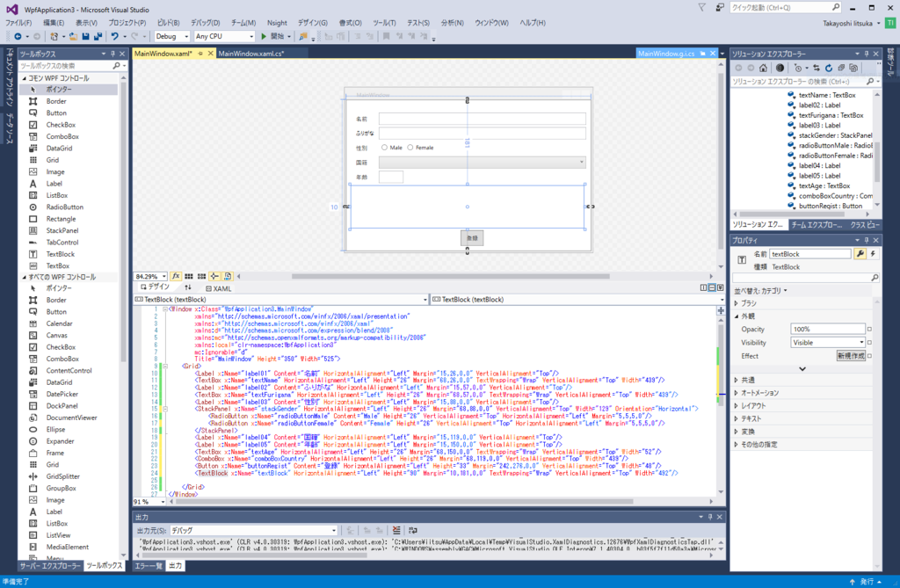Click horizontal split layout icon in designer
Viewport: 900px width, 588px height.
point(712,287)
